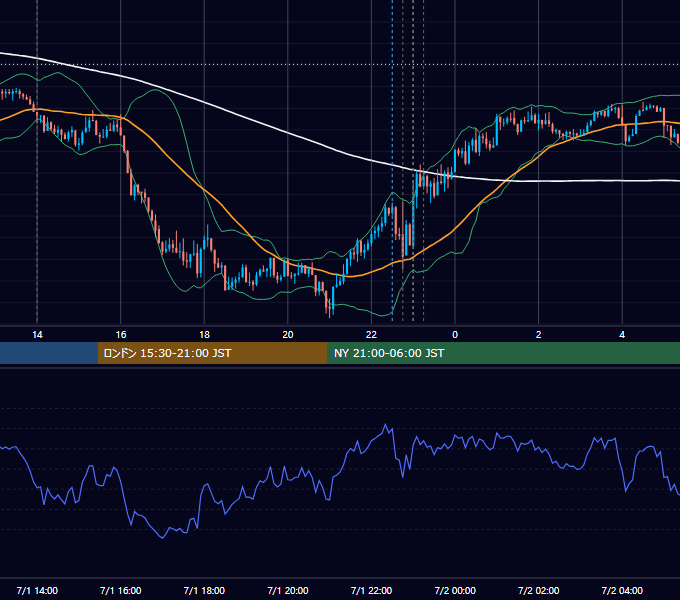
Task: Click the '2' hour label on the price chart axis
Action: (x=539, y=335)
